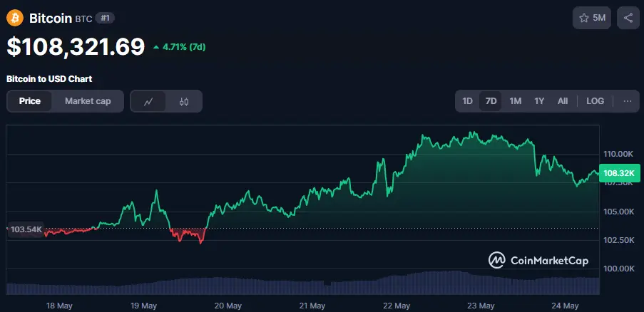Screen dimensions: 644x312
Task: Select the Market cap tab
Action: [x=88, y=101]
